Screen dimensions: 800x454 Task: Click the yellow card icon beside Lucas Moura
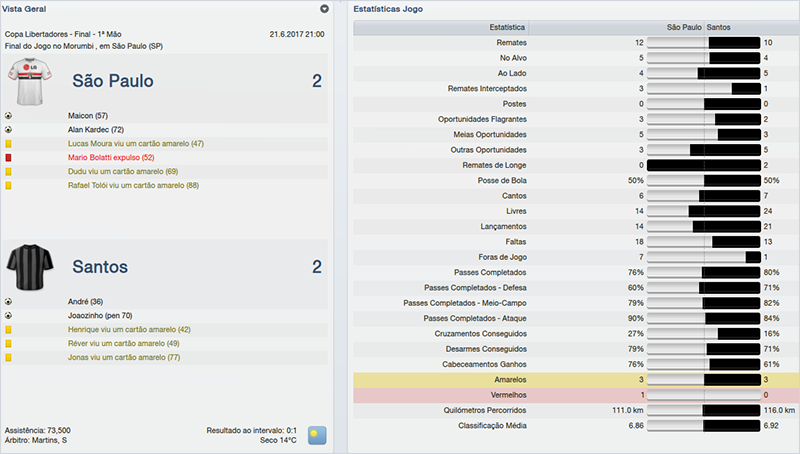coord(8,144)
